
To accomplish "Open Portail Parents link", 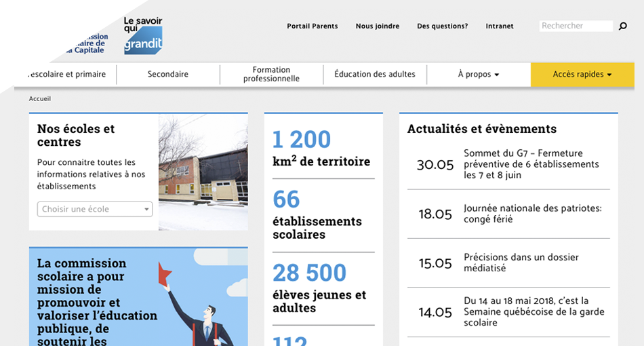I will pos(312,26).
